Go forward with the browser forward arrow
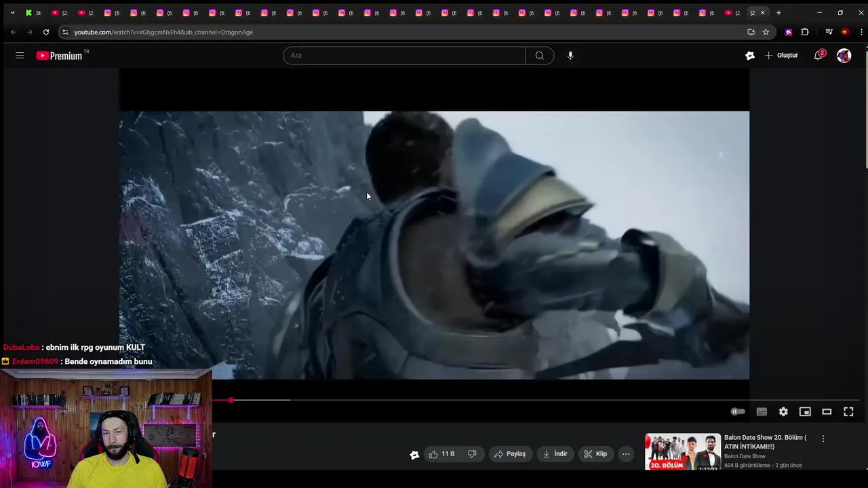The image size is (868, 488). [x=29, y=32]
